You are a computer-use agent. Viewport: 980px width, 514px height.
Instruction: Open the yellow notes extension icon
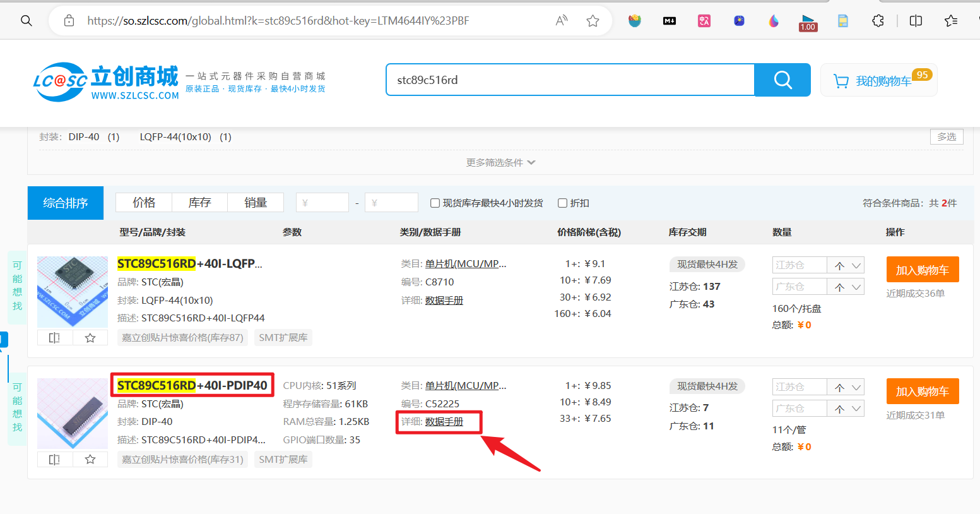pos(842,21)
